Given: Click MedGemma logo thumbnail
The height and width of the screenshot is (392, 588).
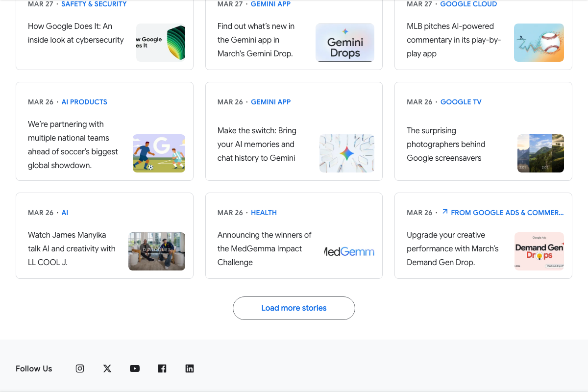Looking at the screenshot, I should click(x=349, y=251).
